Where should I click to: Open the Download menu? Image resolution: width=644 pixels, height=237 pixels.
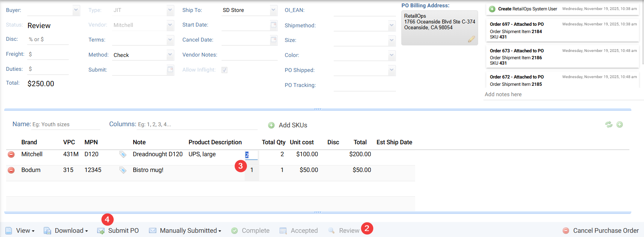(66, 230)
